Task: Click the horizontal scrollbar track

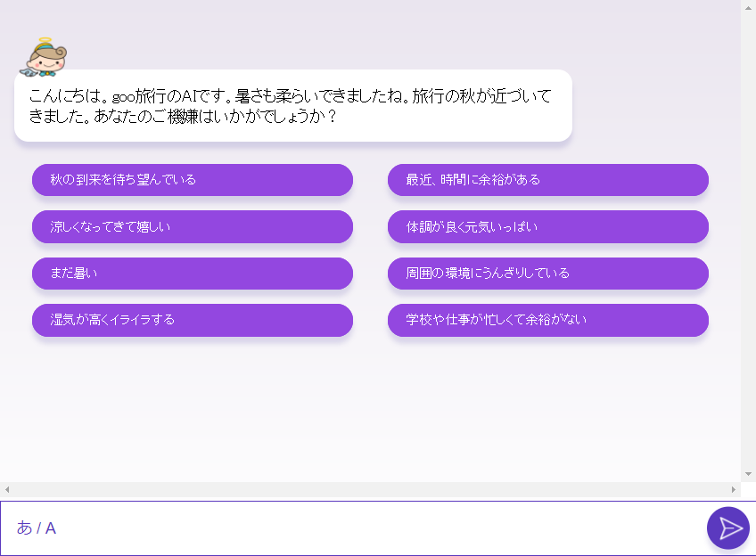Action: click(x=370, y=489)
